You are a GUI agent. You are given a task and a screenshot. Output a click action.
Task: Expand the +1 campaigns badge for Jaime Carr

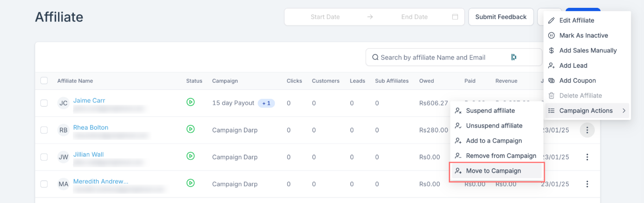pos(267,103)
